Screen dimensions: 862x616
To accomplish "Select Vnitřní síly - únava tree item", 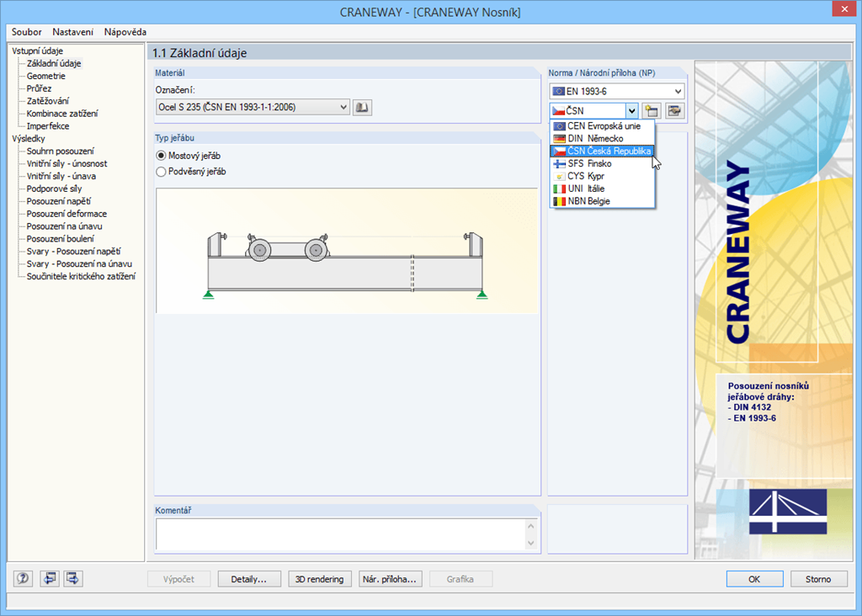I will [61, 177].
